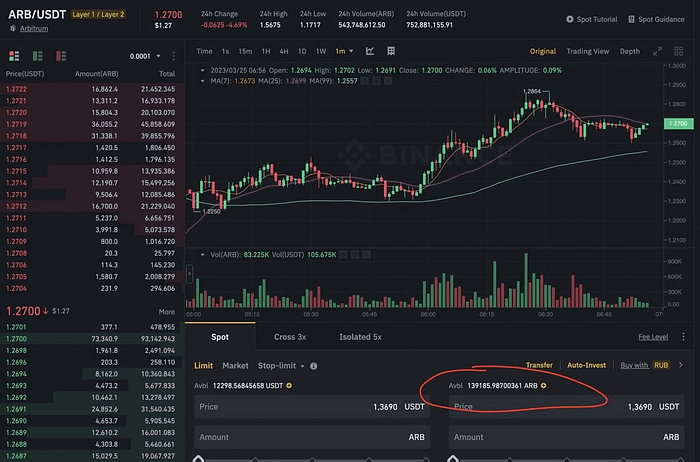Select the 4H chart interval
700x462 pixels.
point(284,51)
